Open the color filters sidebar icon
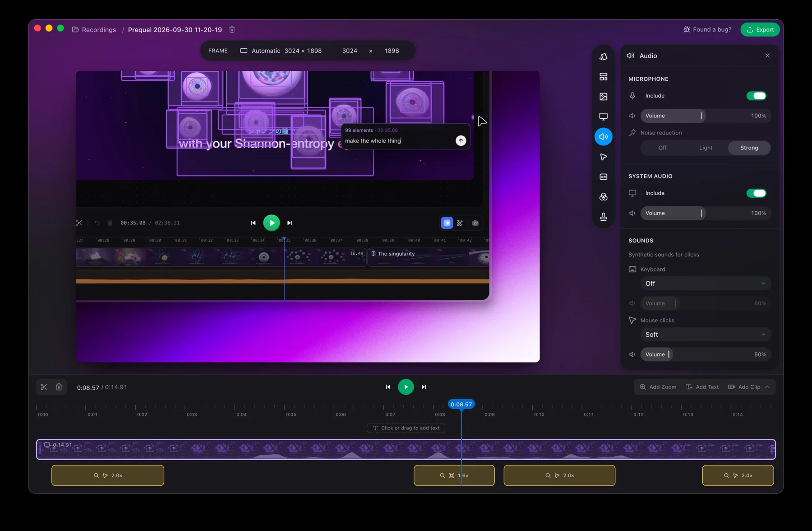The width and height of the screenshot is (812, 531). 603,197
